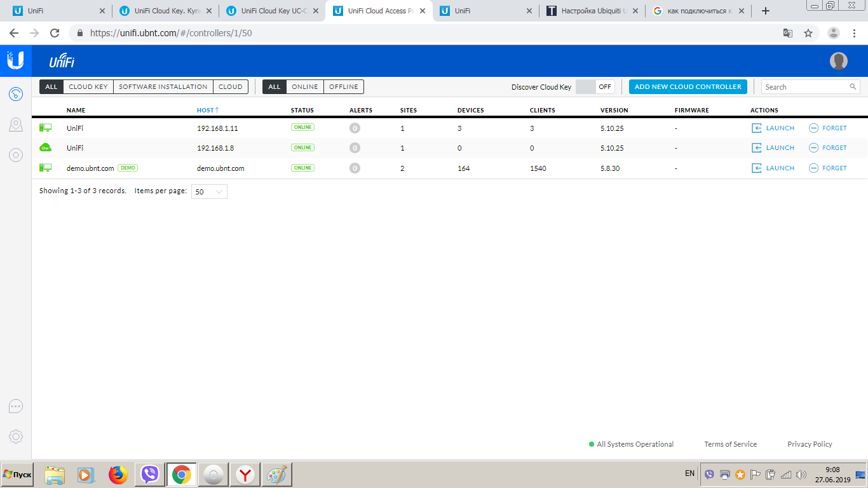Forget the 192.168.1.11 controller
868x488 pixels.
click(x=828, y=128)
